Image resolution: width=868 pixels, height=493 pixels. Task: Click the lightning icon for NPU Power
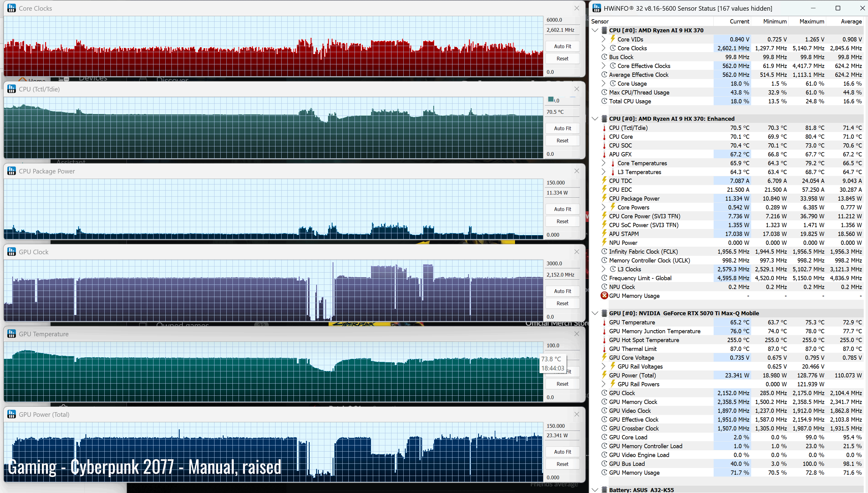click(x=604, y=242)
